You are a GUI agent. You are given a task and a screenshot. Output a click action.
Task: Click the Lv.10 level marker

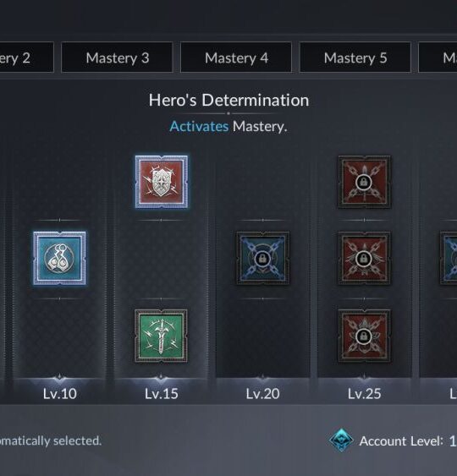59,394
